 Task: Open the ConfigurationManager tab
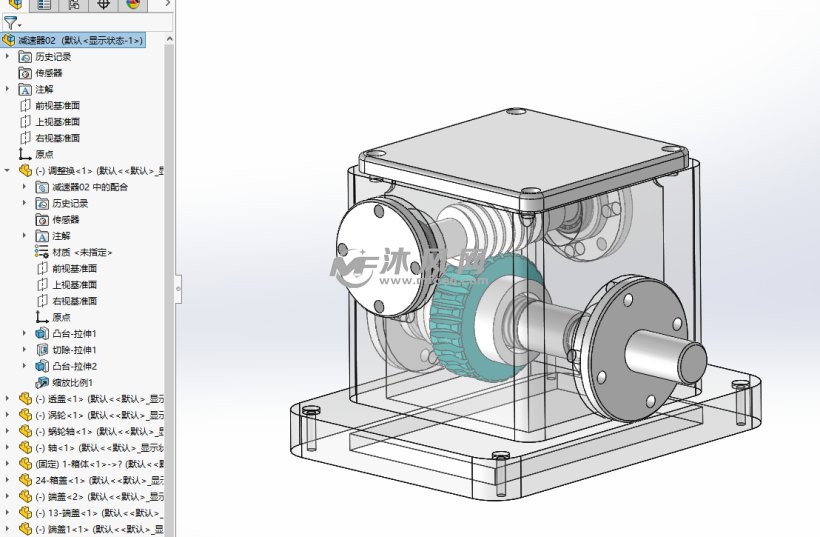pyautogui.click(x=74, y=5)
